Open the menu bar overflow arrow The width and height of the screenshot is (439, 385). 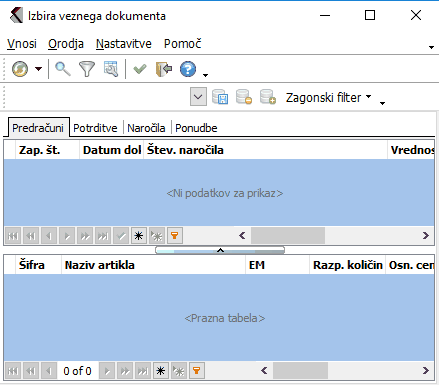[431, 47]
